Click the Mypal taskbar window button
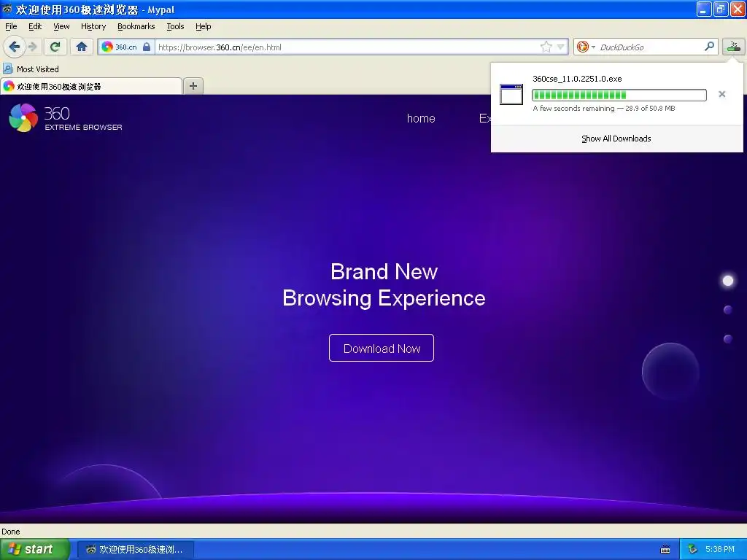The height and width of the screenshot is (560, 747). (x=135, y=550)
